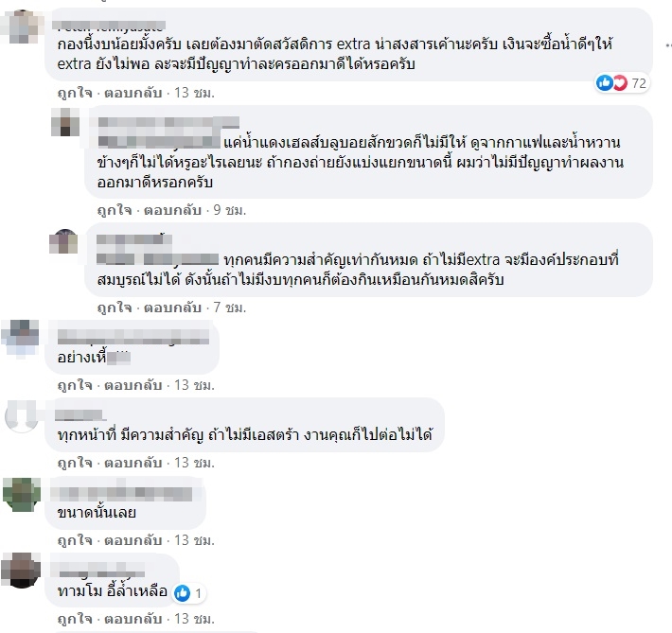The height and width of the screenshot is (633, 672).
Task: Open avatar of the ทุกคนมีความสำคัญ reply author
Action: tap(63, 241)
